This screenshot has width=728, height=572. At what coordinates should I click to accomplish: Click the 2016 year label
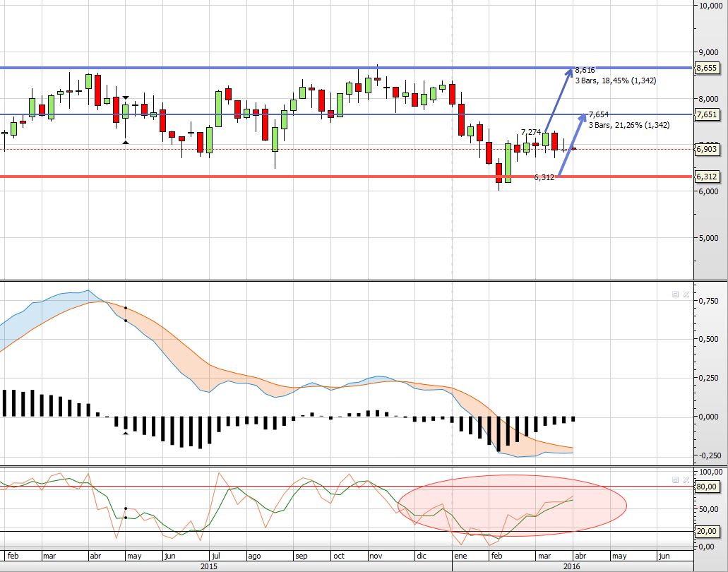(571, 566)
